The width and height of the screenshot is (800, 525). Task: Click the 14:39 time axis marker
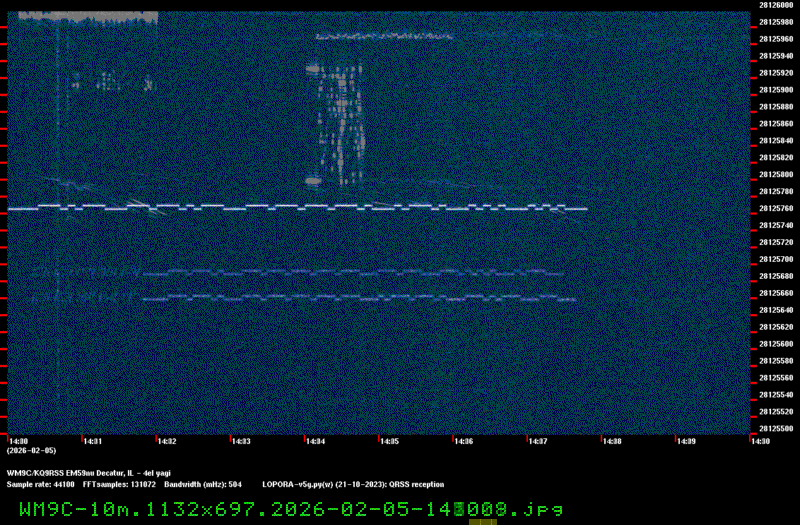686,441
